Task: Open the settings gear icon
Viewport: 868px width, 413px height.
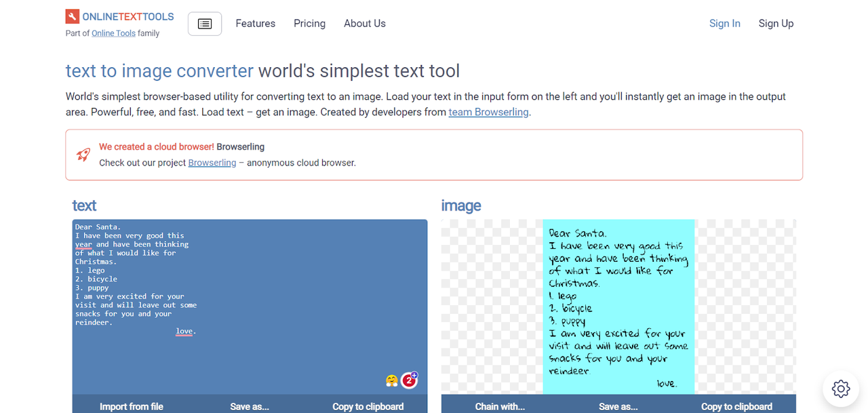Action: (841, 389)
